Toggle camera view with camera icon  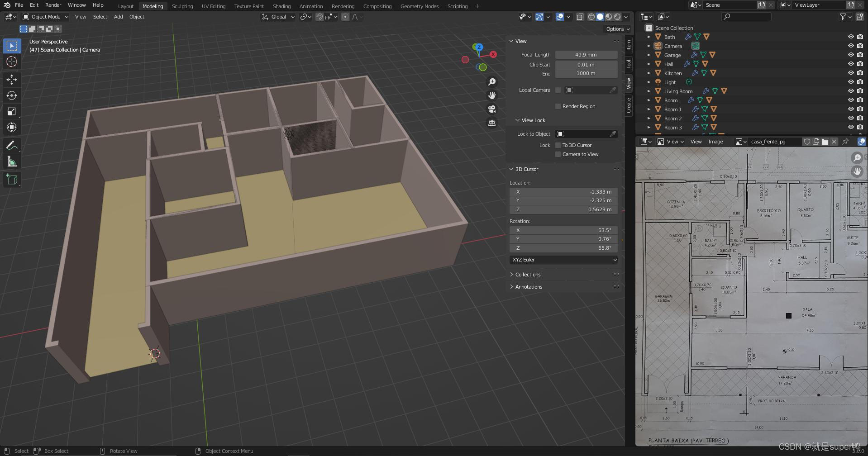[492, 109]
